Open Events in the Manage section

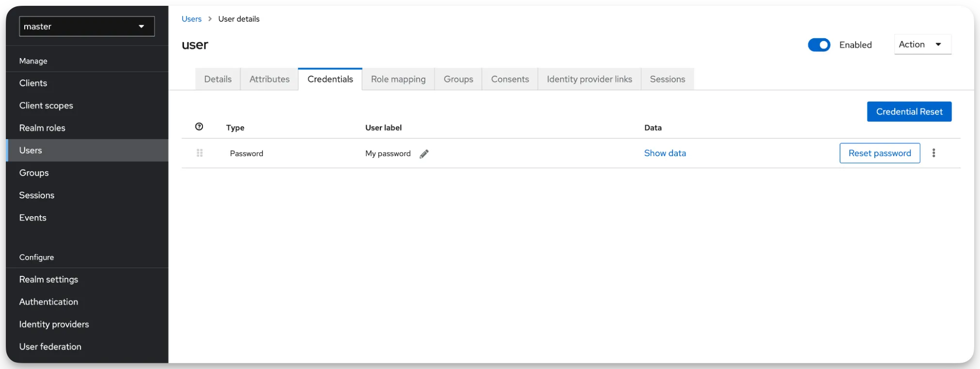(33, 218)
